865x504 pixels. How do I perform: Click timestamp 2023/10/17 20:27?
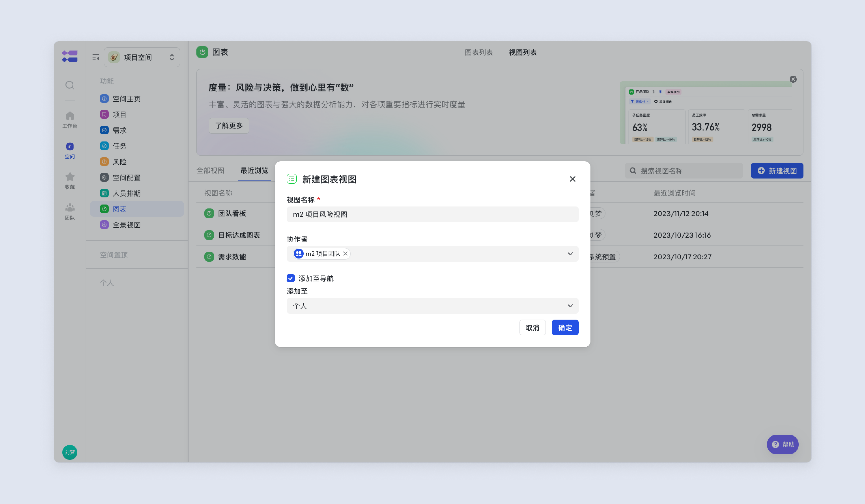(682, 257)
